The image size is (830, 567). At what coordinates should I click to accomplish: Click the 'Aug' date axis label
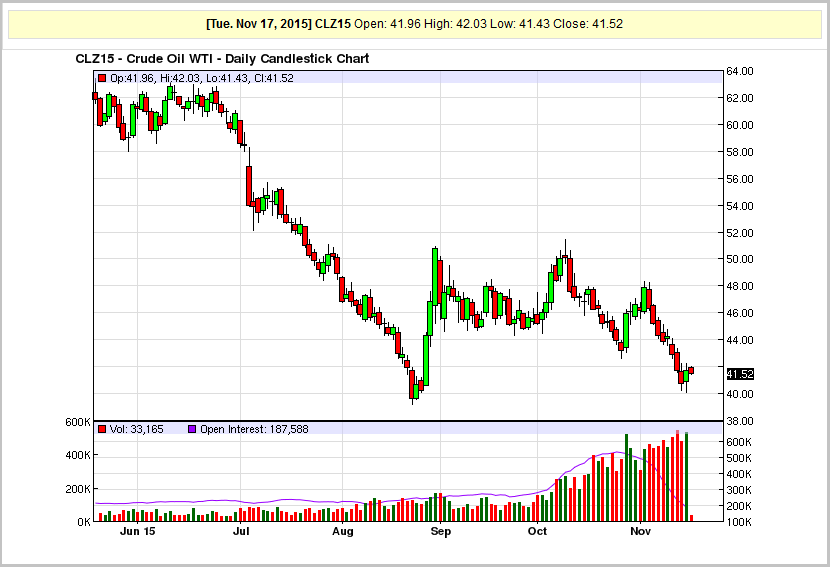pyautogui.click(x=342, y=531)
